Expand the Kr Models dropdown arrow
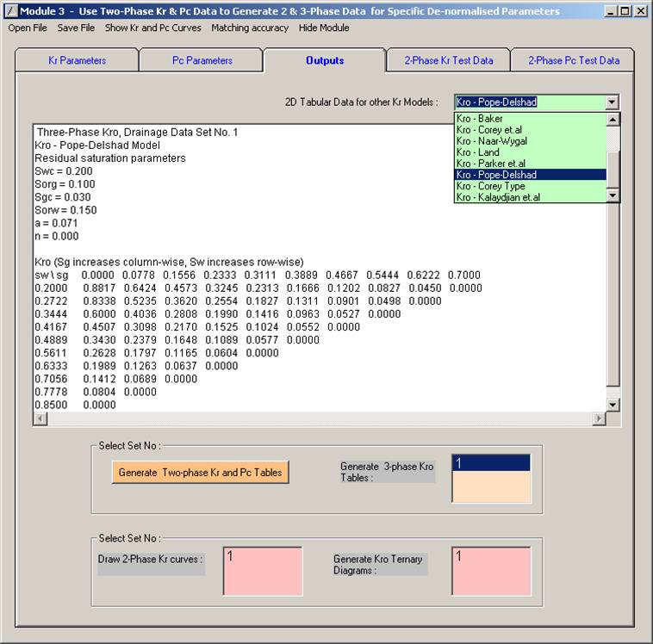Viewport: 653px width, 644px height. [x=612, y=102]
